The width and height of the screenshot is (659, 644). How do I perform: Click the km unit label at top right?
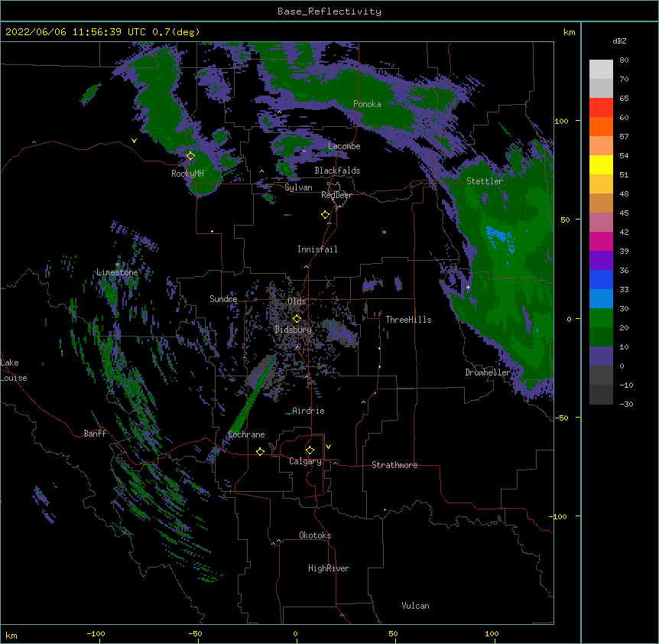click(569, 32)
